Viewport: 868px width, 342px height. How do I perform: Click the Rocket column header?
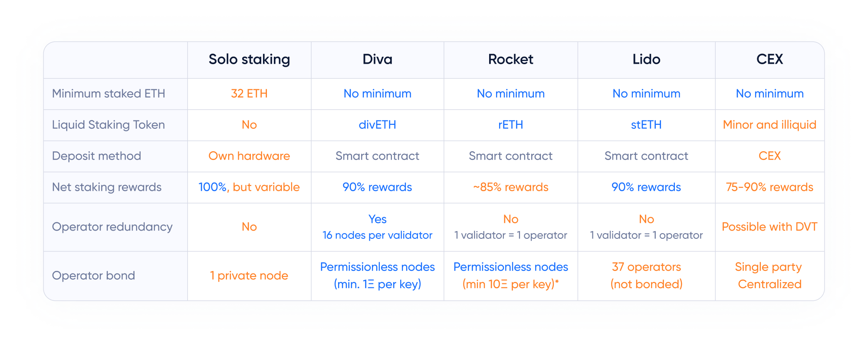pyautogui.click(x=510, y=59)
